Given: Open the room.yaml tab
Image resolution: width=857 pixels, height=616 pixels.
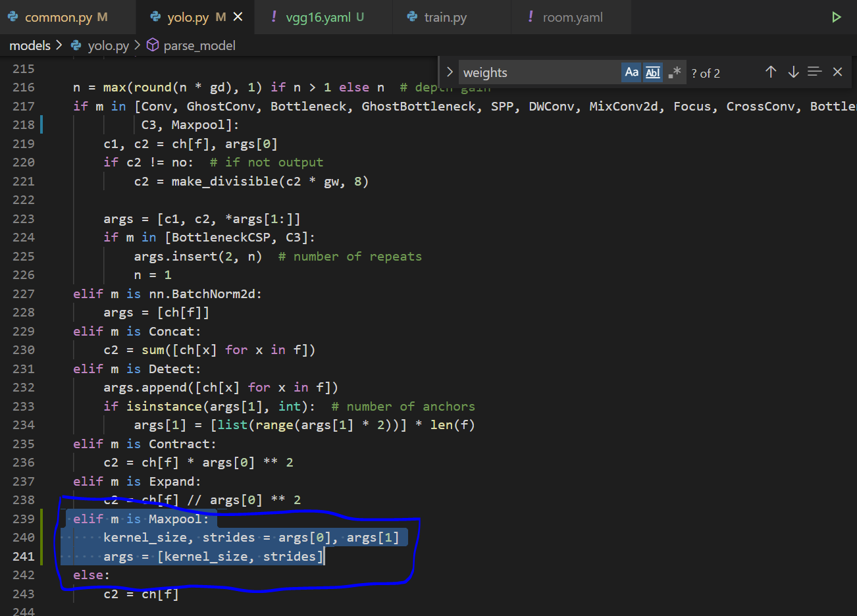Looking at the screenshot, I should (x=571, y=17).
